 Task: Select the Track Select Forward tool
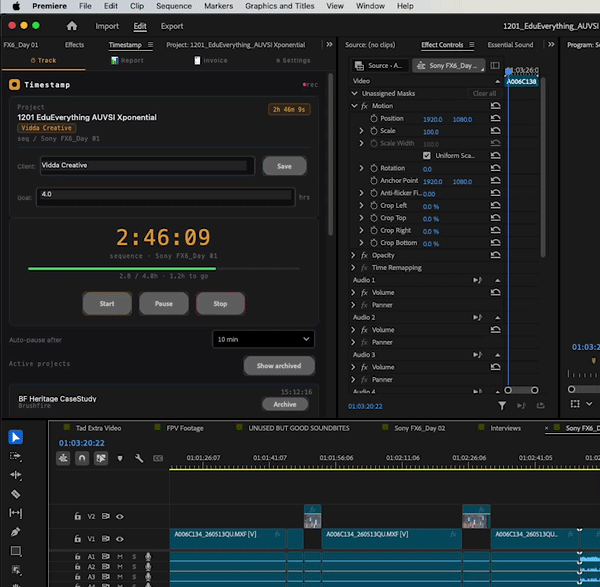16,456
